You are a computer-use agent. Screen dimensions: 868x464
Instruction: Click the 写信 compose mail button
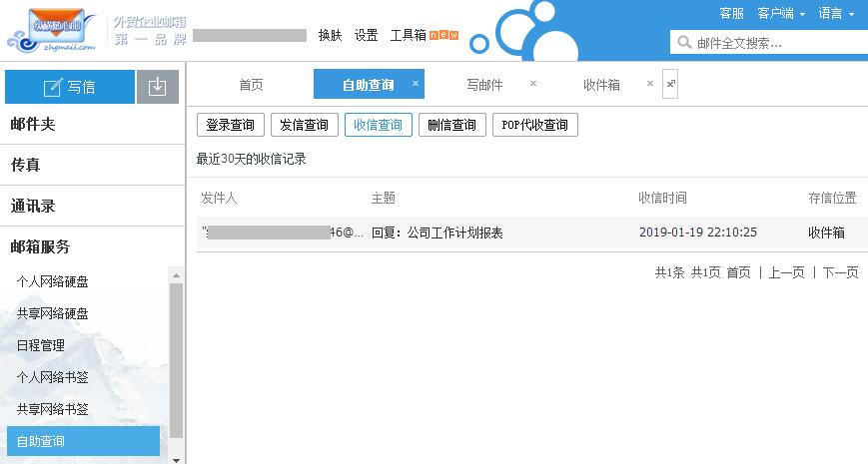pos(70,87)
